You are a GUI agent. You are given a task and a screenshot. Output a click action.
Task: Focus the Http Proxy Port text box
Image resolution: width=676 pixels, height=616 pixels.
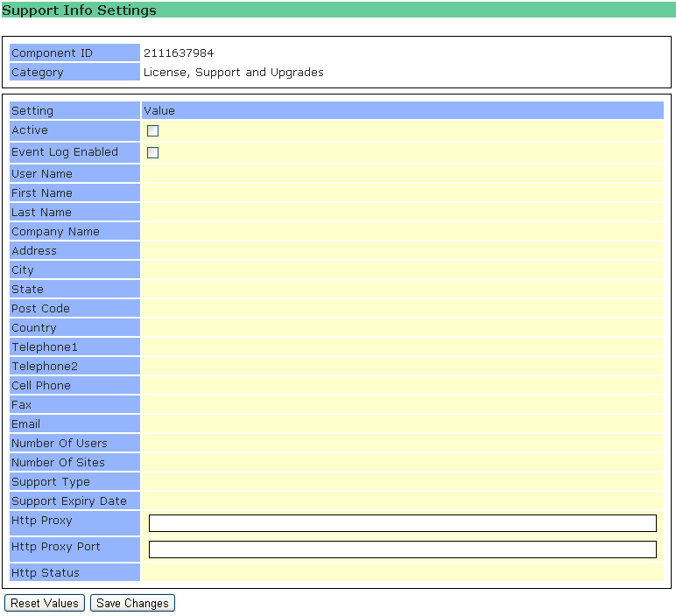click(x=402, y=549)
